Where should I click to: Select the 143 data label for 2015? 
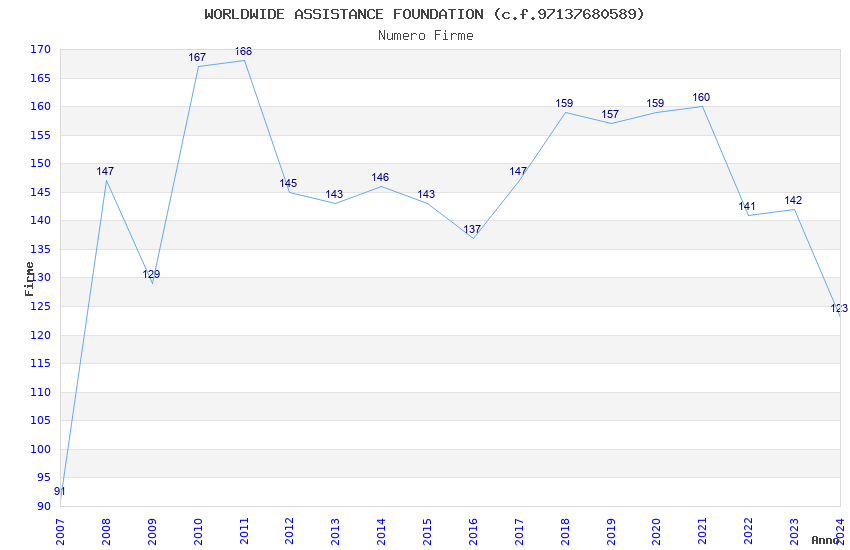point(426,194)
